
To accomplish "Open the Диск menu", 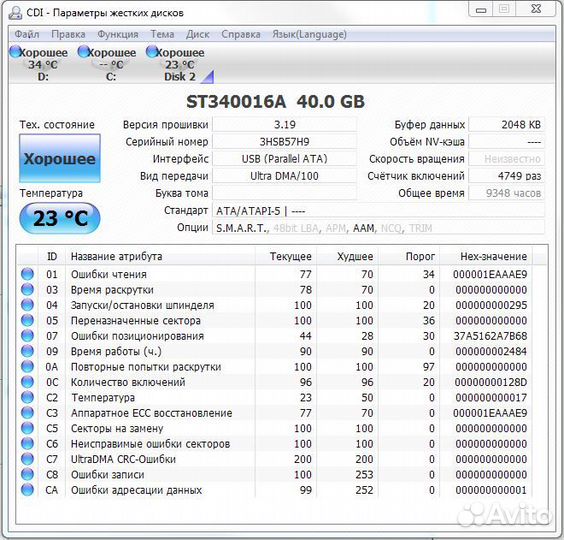I will pos(197,34).
